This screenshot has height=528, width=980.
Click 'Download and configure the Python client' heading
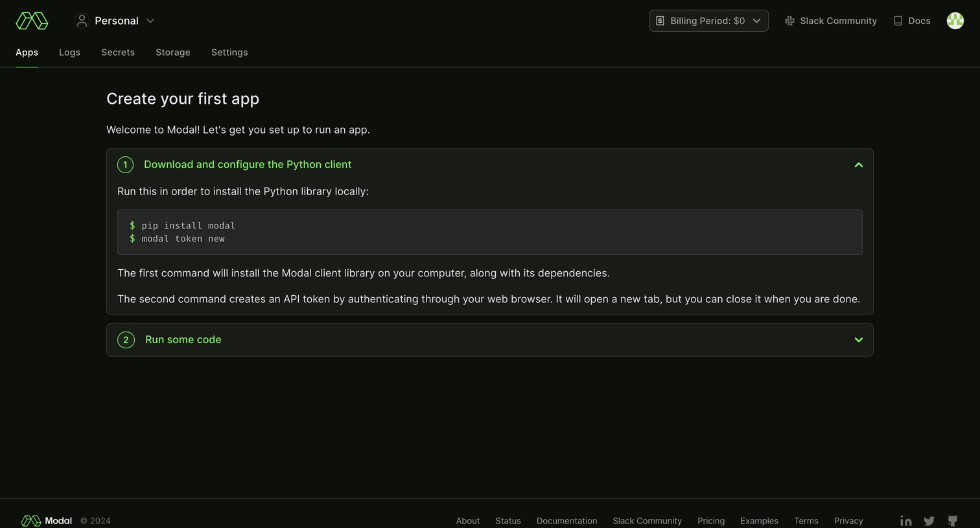coord(248,165)
